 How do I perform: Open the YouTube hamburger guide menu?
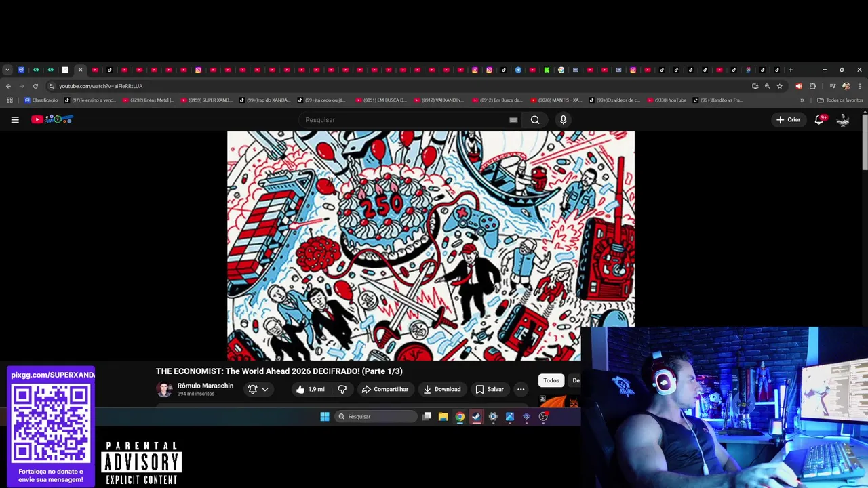tap(15, 119)
